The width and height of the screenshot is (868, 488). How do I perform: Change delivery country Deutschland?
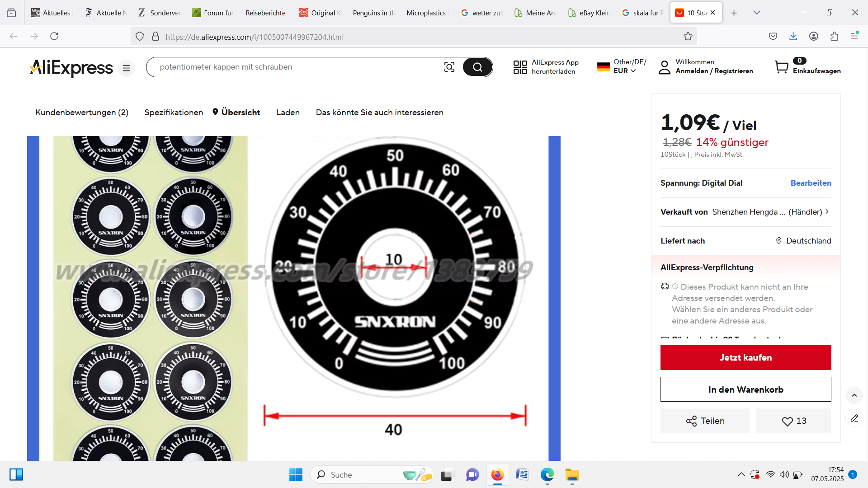click(x=803, y=241)
